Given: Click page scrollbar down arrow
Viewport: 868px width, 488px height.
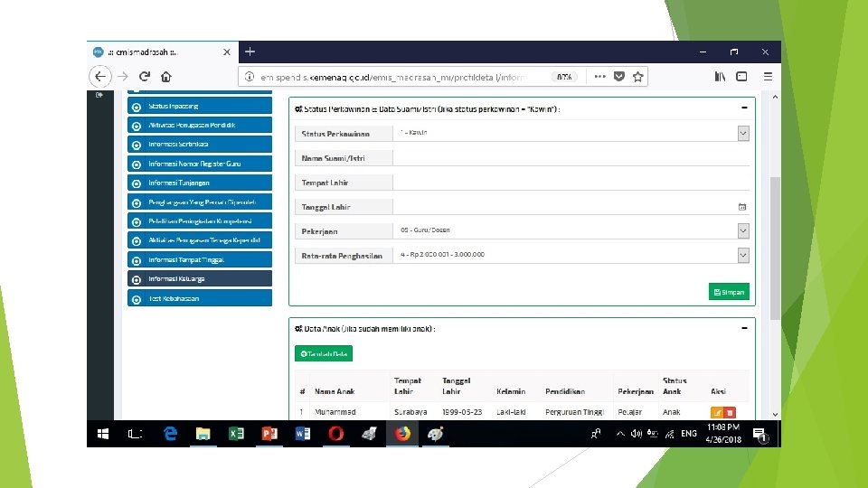Looking at the screenshot, I should point(775,415).
